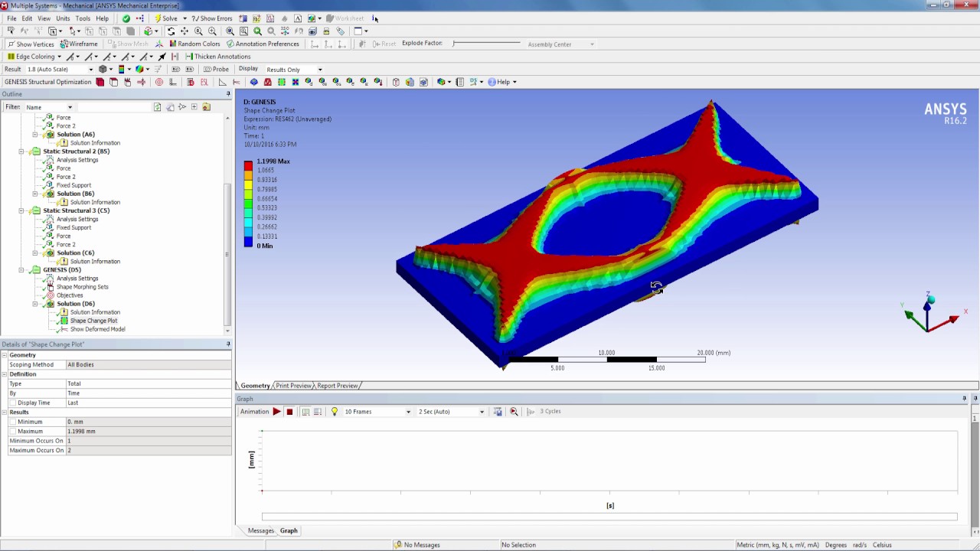Click the green checkmark icon beside Help
This screenshot has width=980, height=551.
point(126,18)
